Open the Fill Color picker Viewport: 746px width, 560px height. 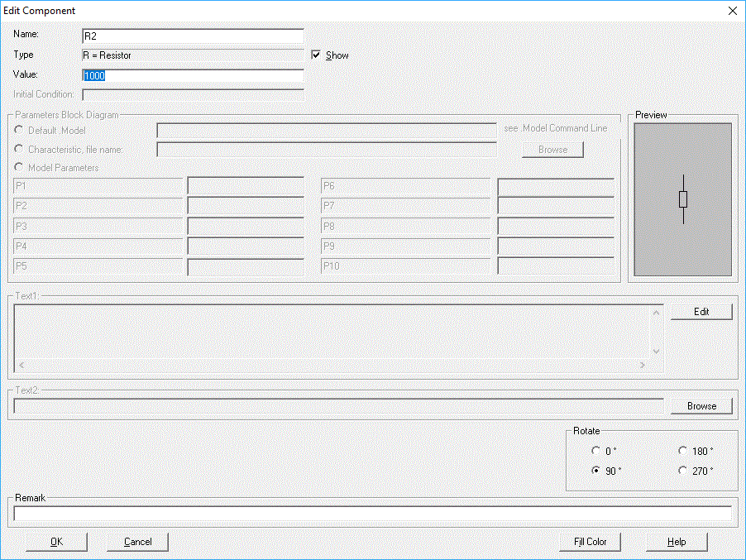[590, 542]
